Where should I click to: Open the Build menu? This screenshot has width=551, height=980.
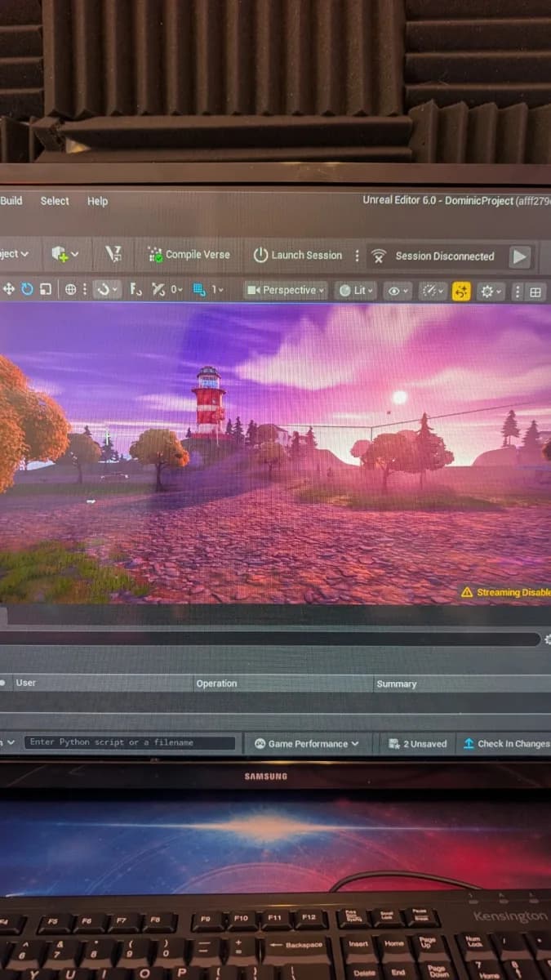[x=11, y=201]
